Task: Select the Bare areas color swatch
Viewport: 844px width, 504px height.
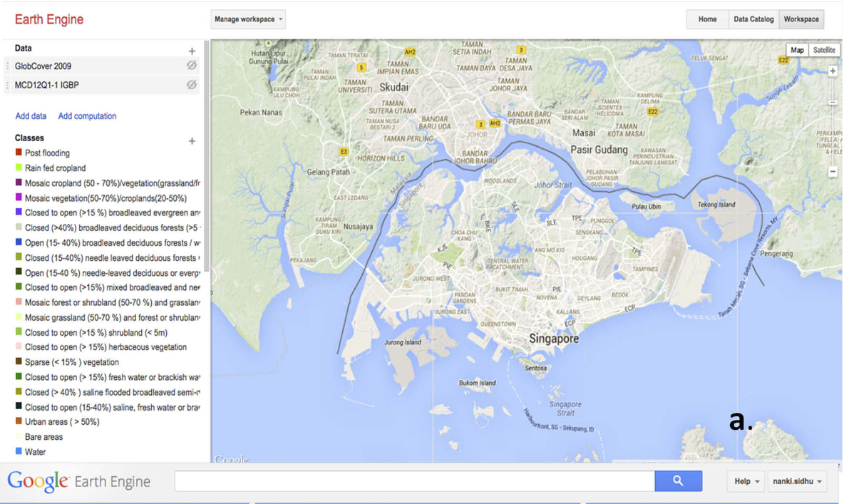Action: 19,437
